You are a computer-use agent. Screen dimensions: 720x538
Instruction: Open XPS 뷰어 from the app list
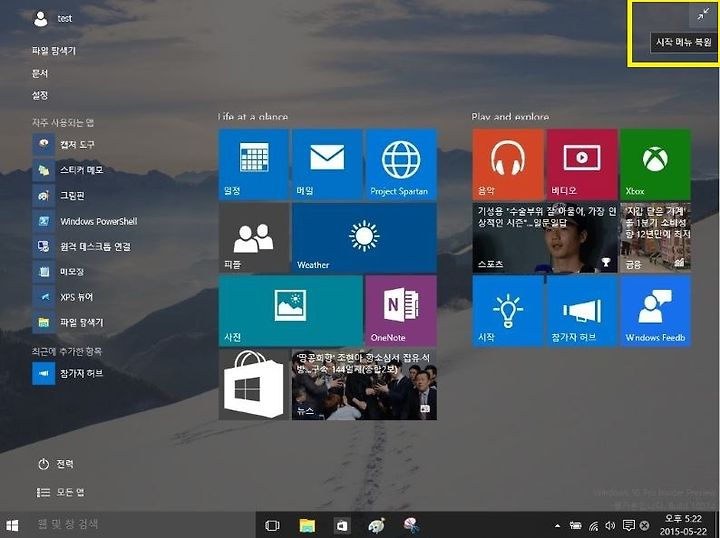coord(63,297)
